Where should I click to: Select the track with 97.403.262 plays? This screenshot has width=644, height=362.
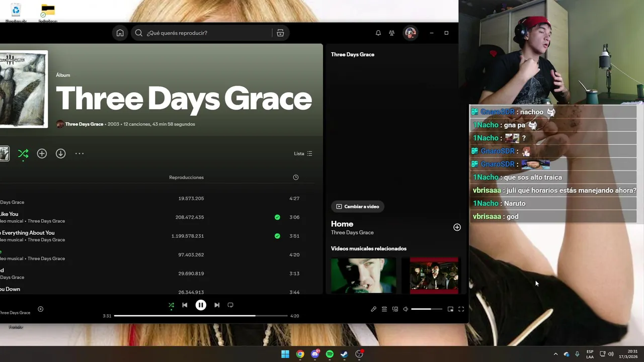click(x=157, y=255)
